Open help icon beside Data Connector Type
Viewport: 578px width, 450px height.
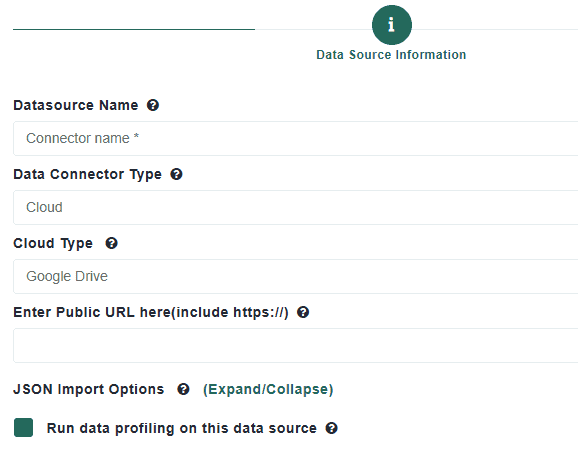point(176,174)
